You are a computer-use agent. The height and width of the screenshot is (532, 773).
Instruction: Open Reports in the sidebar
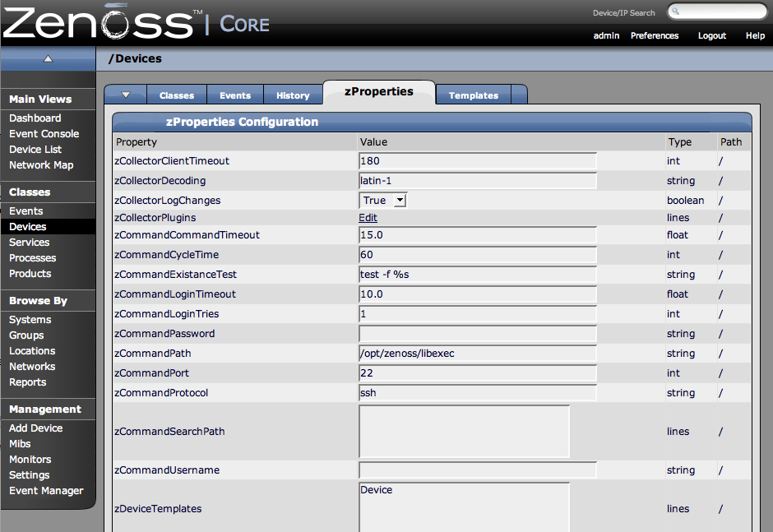coord(28,382)
